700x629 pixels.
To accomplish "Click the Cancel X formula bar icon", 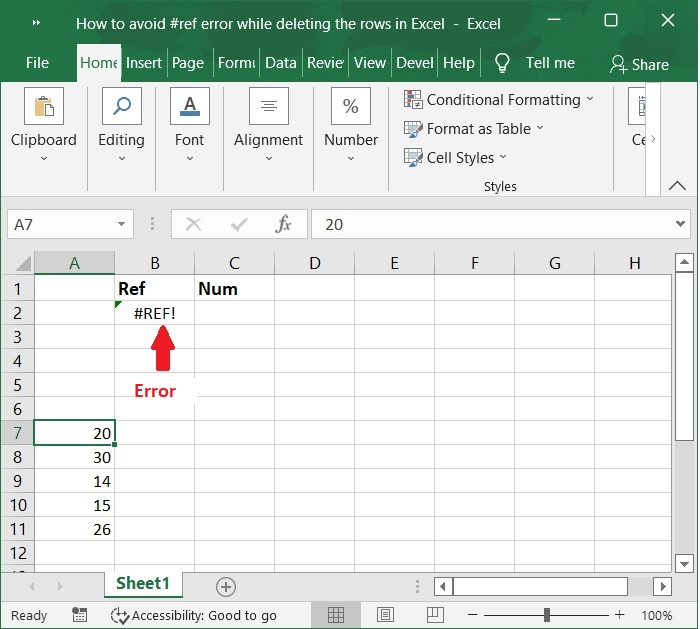I will click(x=193, y=224).
